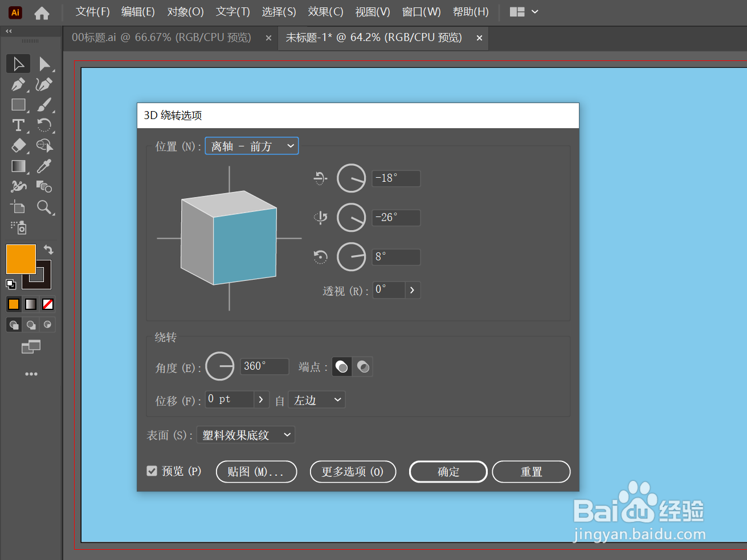Select the Shape Builder tool
Image resolution: width=747 pixels, height=560 pixels.
tap(44, 145)
